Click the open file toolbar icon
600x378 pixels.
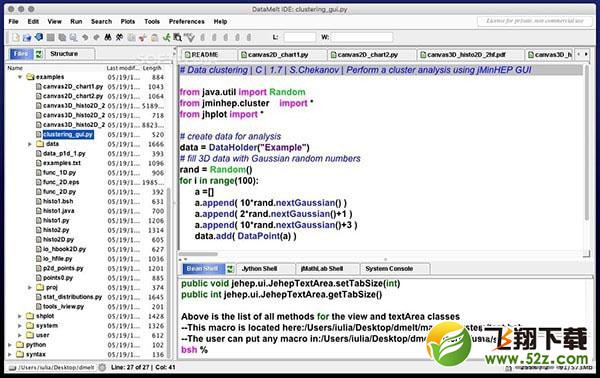pos(27,37)
